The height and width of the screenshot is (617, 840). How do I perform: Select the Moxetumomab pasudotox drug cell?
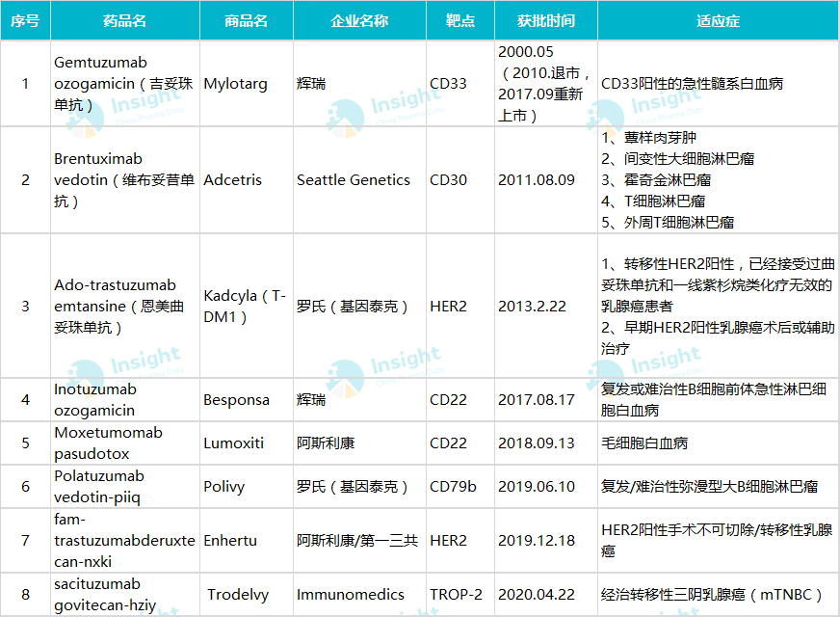coord(125,443)
